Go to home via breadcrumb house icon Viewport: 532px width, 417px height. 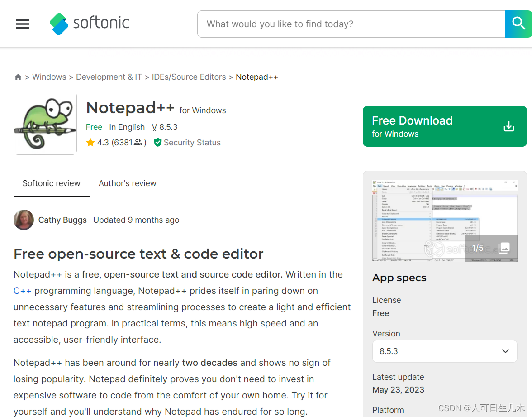[x=18, y=77]
